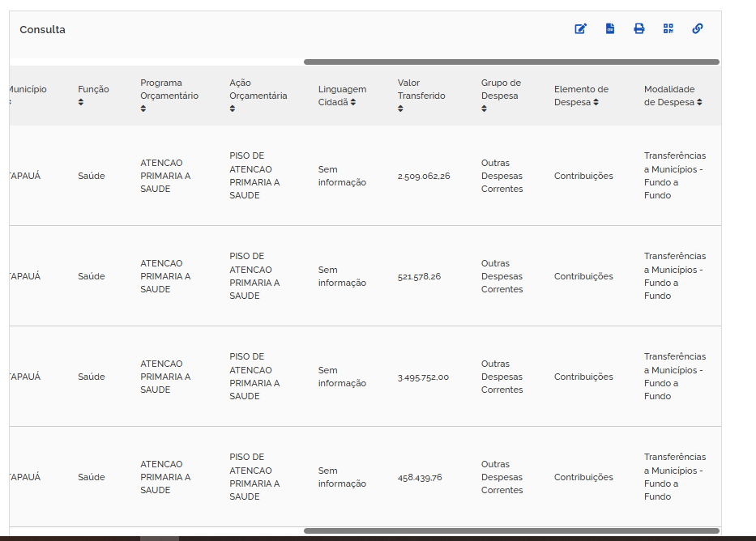This screenshot has width=756, height=541.
Task: Sort by the Ação Orçamentária column arrows
Action: point(233,109)
